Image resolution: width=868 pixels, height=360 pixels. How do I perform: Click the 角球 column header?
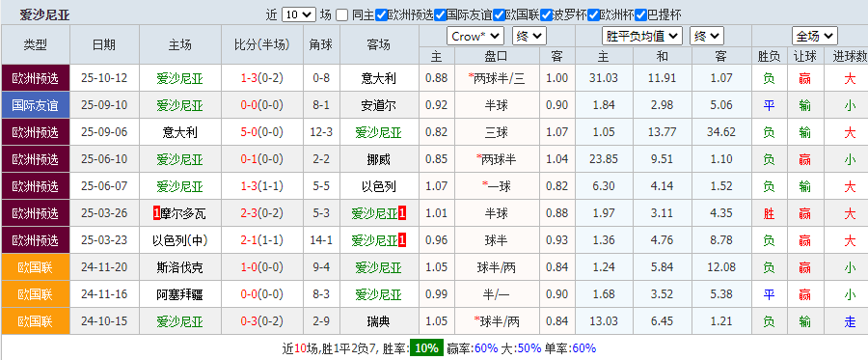point(321,44)
